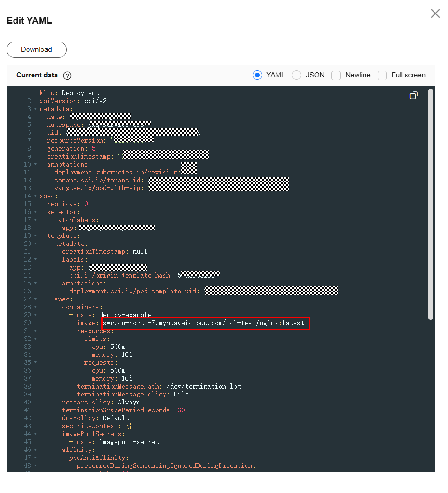Collapse the matchLabels block at line 17
This screenshot has width=448, height=493.
coord(35,220)
